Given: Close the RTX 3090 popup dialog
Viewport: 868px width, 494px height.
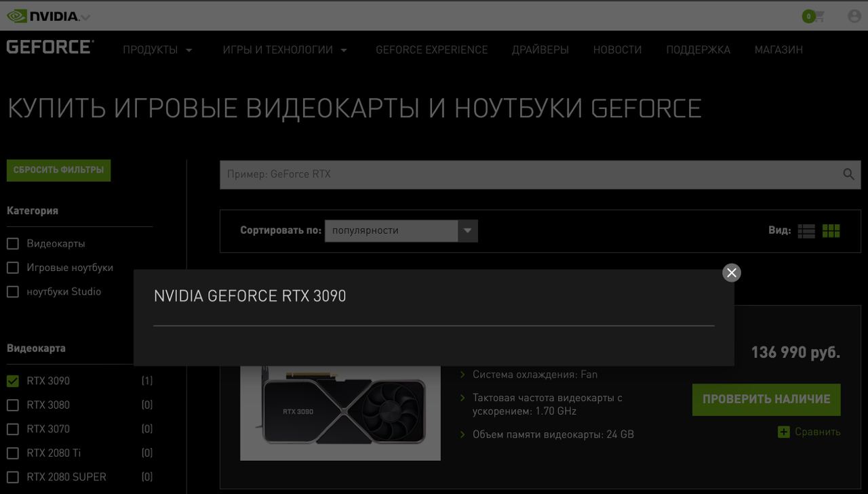Looking at the screenshot, I should point(731,272).
